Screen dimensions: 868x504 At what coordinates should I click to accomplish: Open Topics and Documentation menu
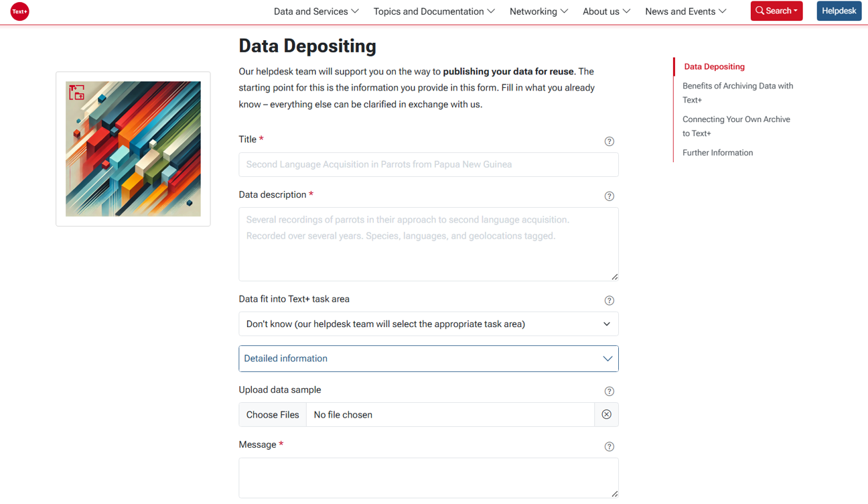434,11
